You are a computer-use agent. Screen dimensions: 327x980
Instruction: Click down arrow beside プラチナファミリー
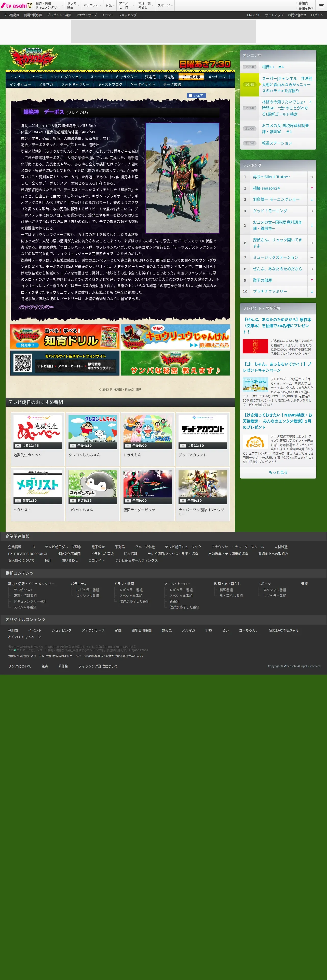point(311,291)
